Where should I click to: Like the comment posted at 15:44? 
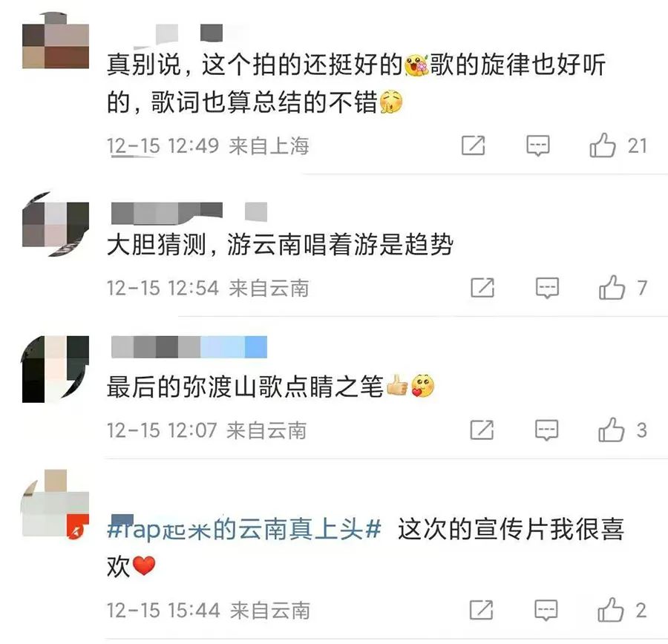pos(611,610)
